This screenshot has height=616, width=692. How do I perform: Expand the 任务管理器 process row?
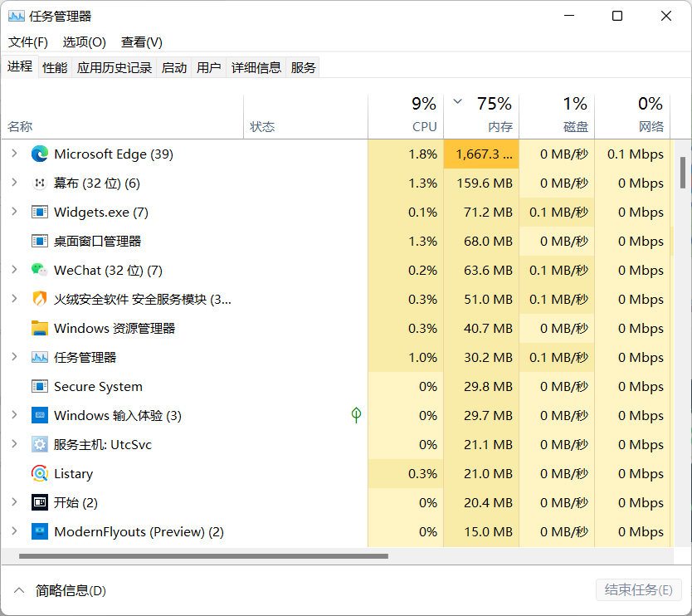14,357
